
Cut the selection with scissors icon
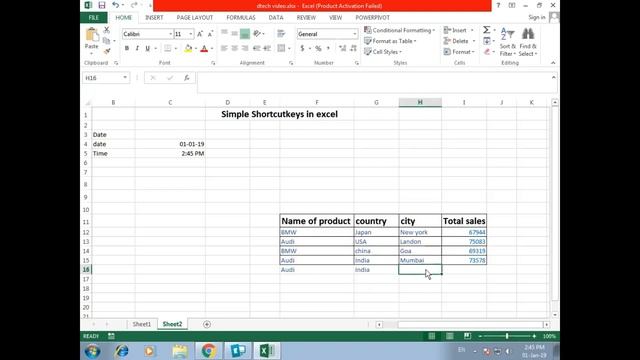[107, 30]
